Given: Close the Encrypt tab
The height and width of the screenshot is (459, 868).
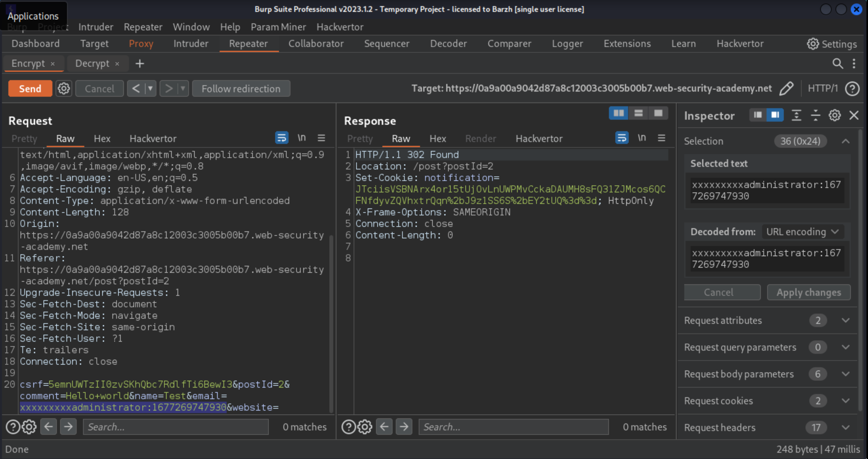Looking at the screenshot, I should click(x=53, y=64).
